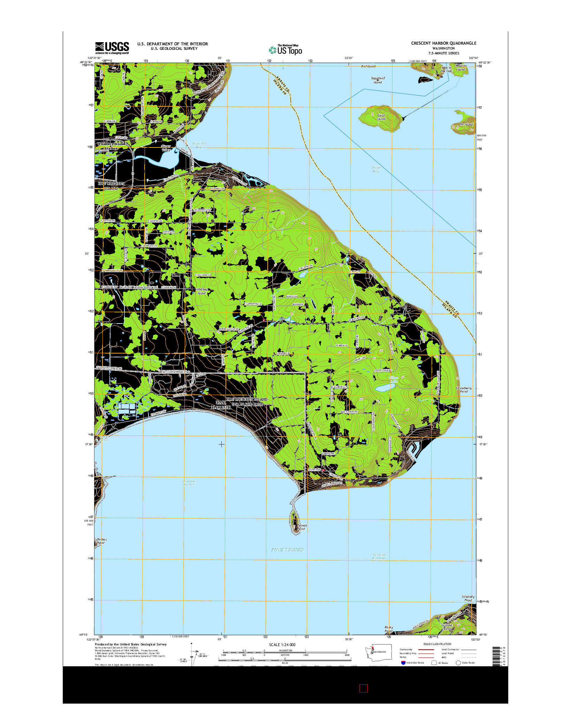Click the 'Dot Island' label
This screenshot has height=728, width=571.
tap(368, 66)
